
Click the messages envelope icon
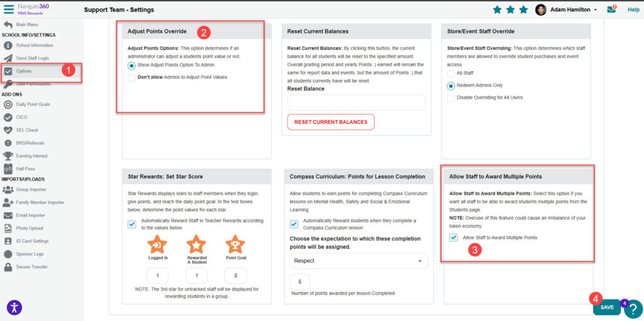pos(611,9)
